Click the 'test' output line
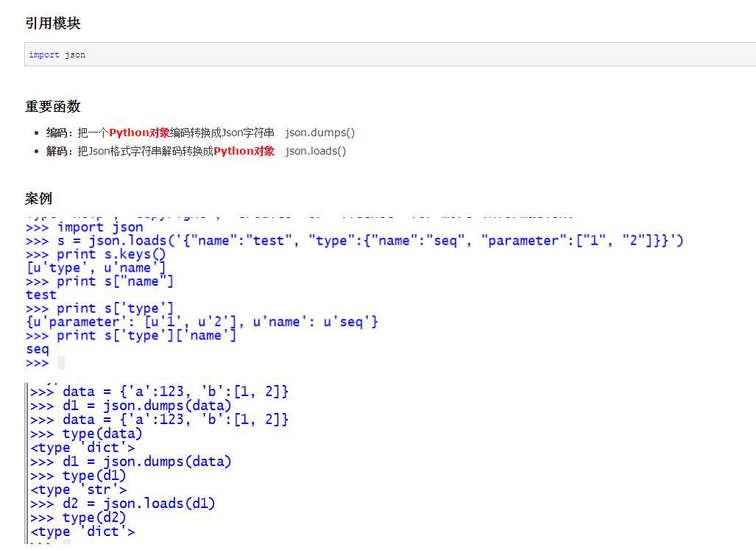This screenshot has height=550, width=756. [x=41, y=295]
